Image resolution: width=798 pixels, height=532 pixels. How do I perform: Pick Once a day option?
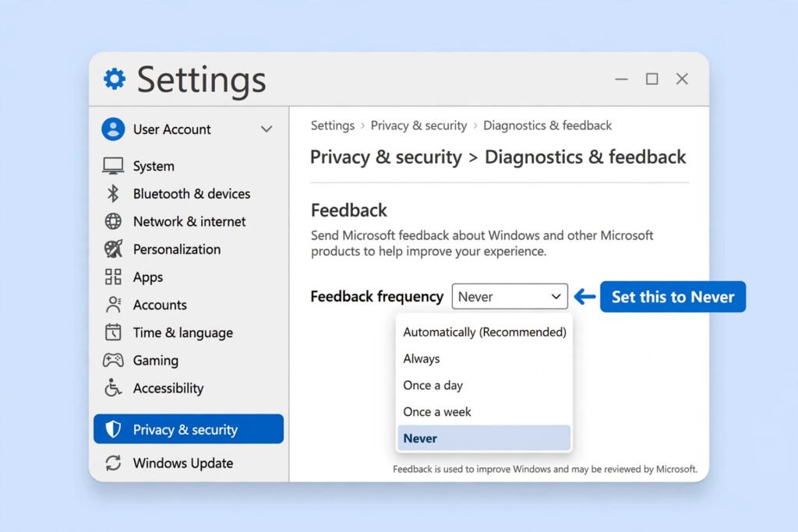coord(484,385)
